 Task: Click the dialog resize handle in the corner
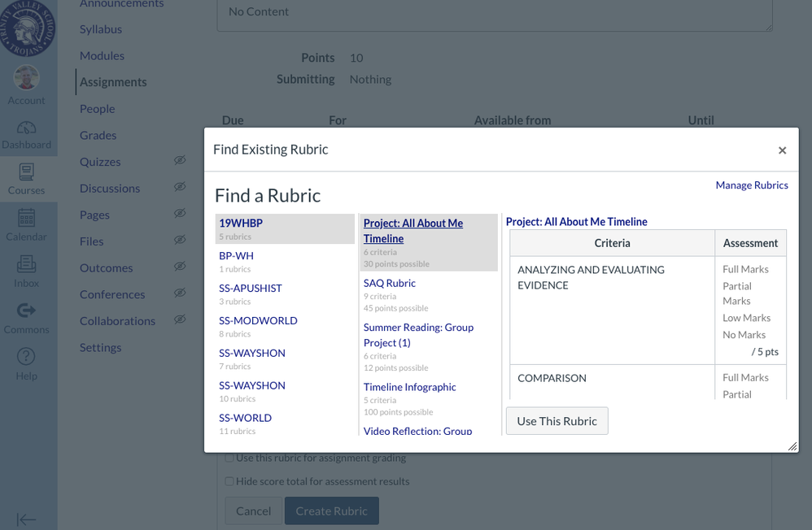792,445
